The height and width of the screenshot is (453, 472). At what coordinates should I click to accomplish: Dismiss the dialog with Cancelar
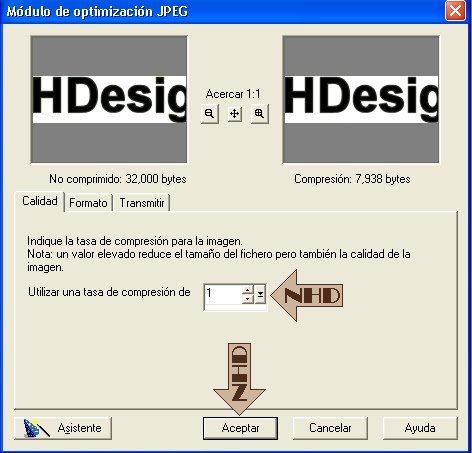[330, 428]
